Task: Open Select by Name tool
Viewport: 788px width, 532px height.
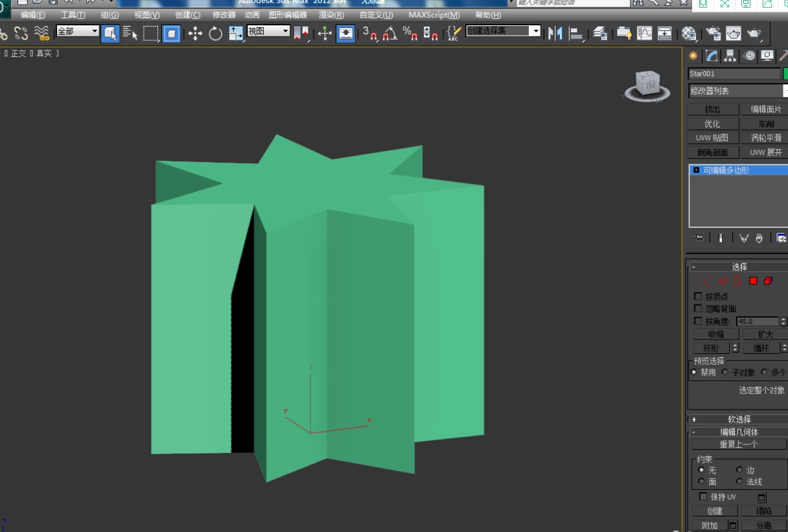Action: click(x=130, y=33)
